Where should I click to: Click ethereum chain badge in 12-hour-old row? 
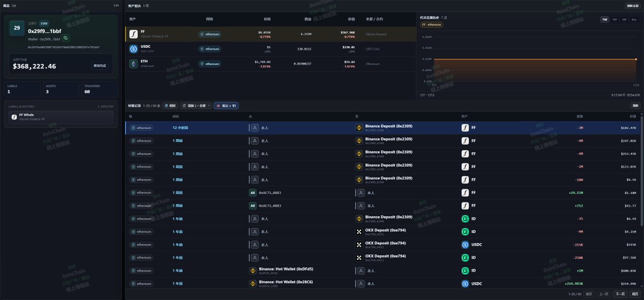pyautogui.click(x=141, y=128)
